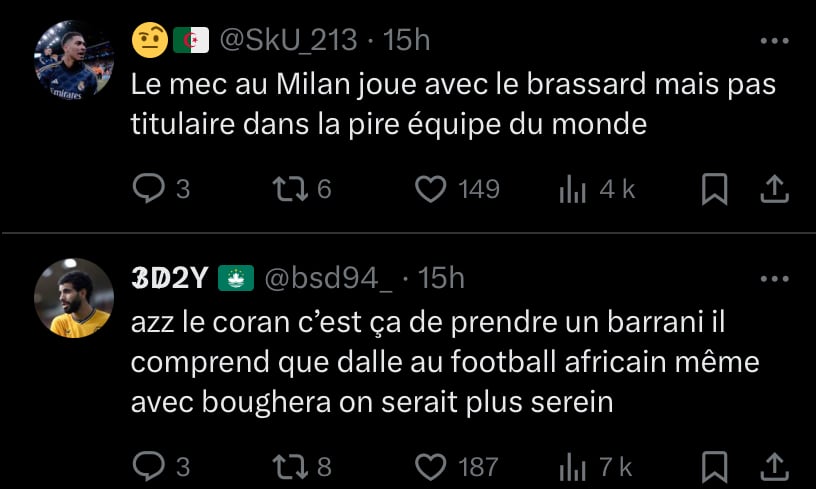
Task: Reply to the @bsd94_ tweet
Action: pos(149,466)
